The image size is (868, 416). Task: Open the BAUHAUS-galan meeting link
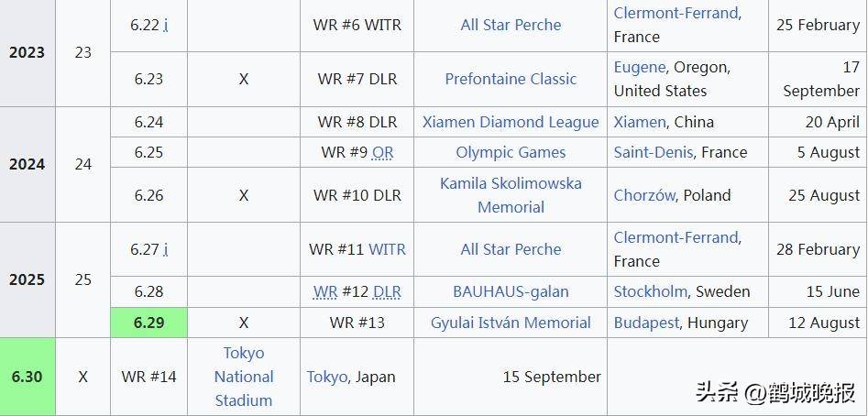click(511, 291)
